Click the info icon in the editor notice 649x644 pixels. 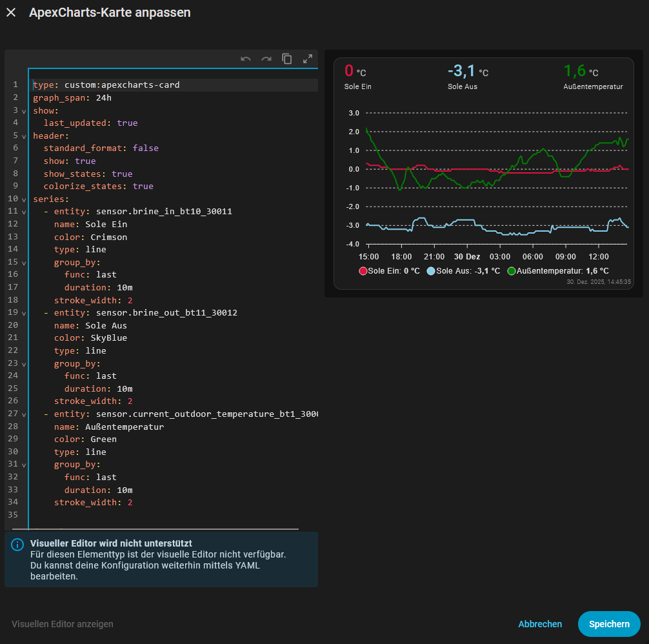[17, 545]
